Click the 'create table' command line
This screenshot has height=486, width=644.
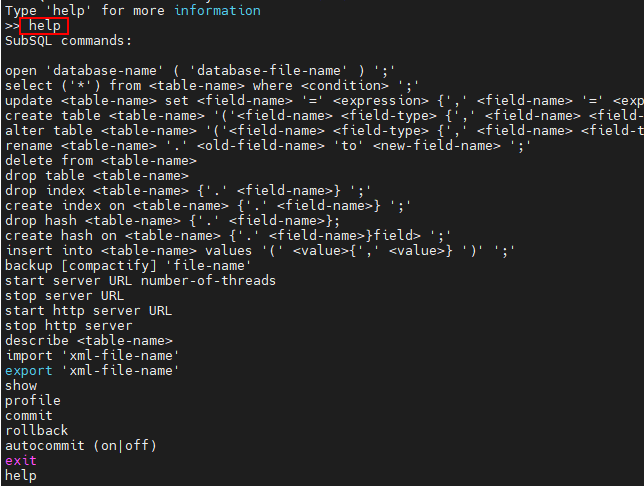coord(324,115)
